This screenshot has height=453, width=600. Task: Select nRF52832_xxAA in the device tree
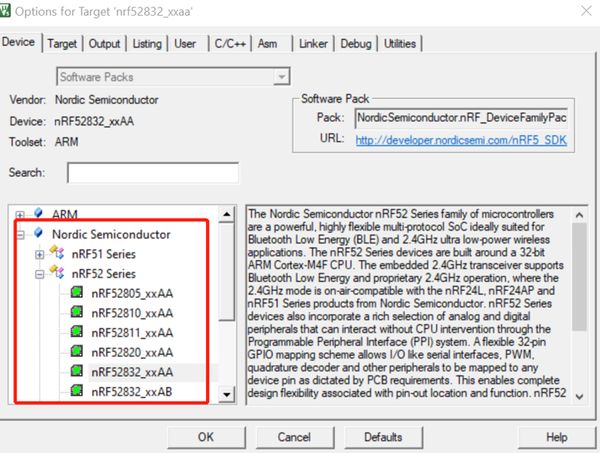[132, 372]
